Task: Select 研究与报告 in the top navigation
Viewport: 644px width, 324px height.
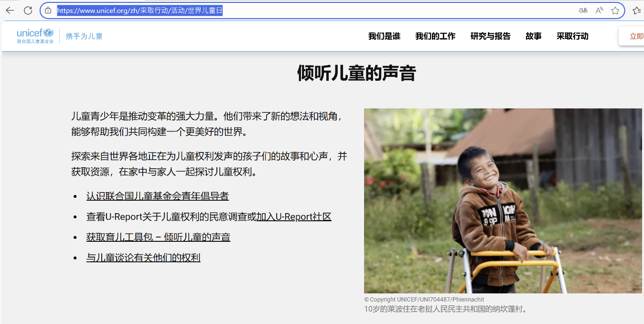Action: [490, 36]
